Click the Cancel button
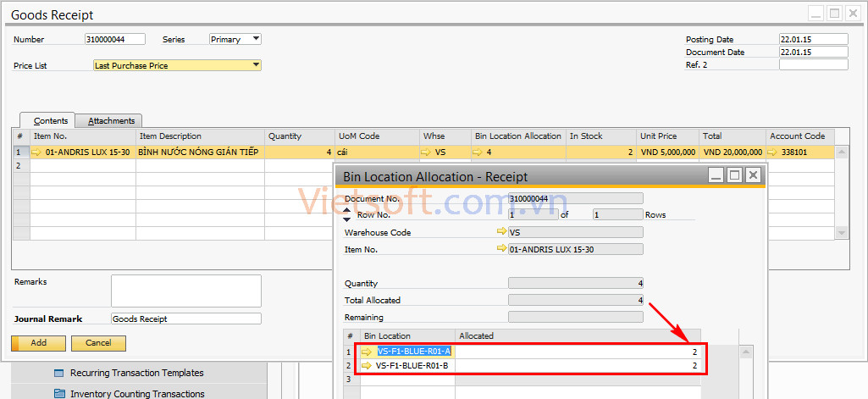The image size is (868, 399). tap(98, 343)
